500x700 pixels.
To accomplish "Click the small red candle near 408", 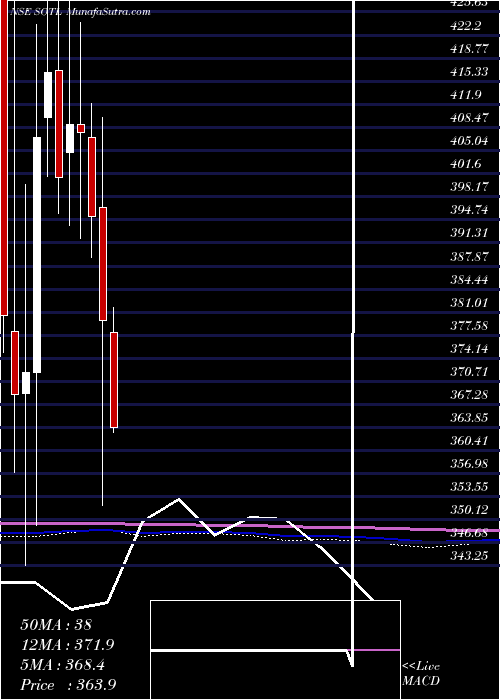I will (81, 129).
